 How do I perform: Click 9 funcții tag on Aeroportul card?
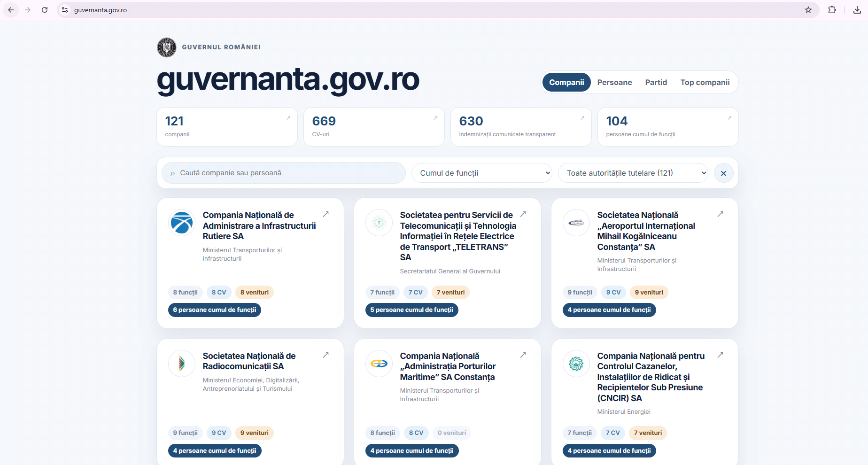pyautogui.click(x=580, y=292)
